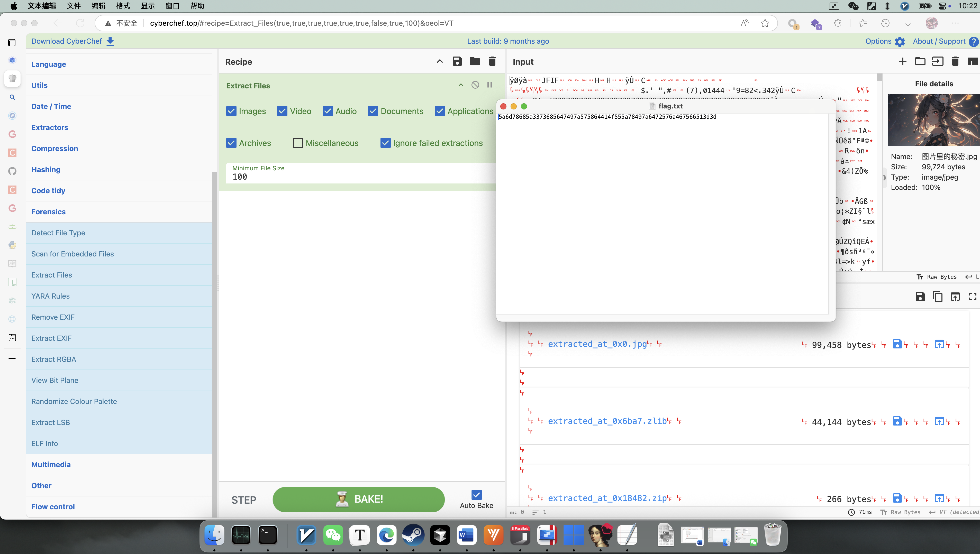Screen dimensions: 980x554
Task: Add a new input tab
Action: pyautogui.click(x=903, y=61)
